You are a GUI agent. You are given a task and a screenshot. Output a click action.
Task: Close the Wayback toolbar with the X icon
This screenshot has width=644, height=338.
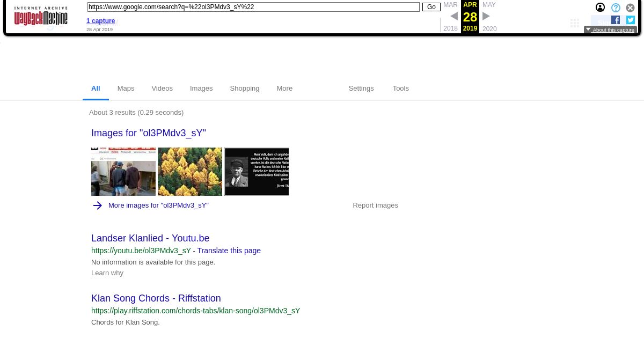[631, 8]
